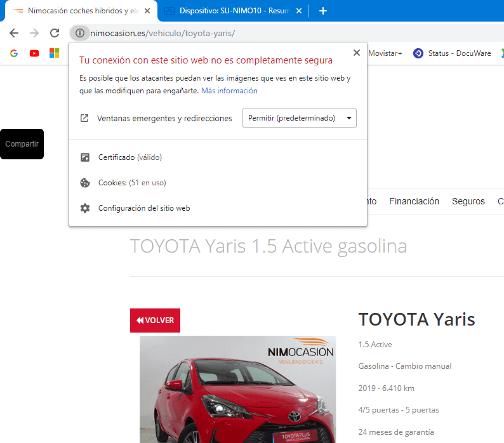
Task: Open the YouTube bookmark icon
Action: click(x=34, y=53)
